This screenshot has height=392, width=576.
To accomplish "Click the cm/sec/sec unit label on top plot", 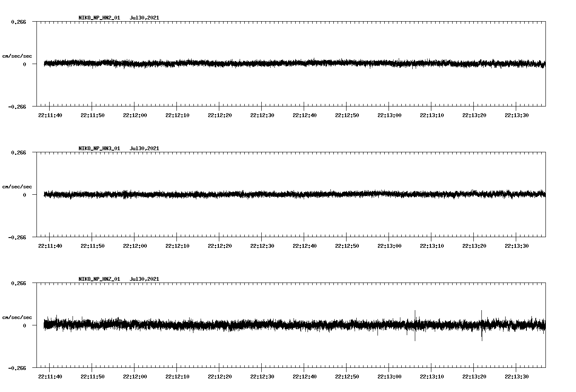I will click(x=17, y=56).
